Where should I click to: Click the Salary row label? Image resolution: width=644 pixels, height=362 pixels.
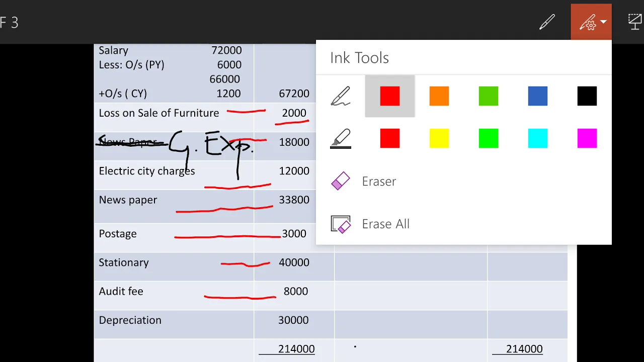[113, 50]
